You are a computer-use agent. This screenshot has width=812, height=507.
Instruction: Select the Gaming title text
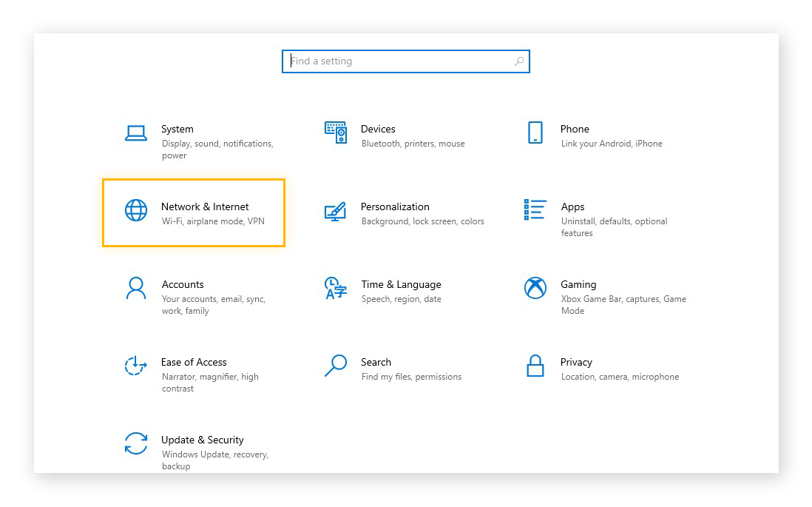coord(578,284)
